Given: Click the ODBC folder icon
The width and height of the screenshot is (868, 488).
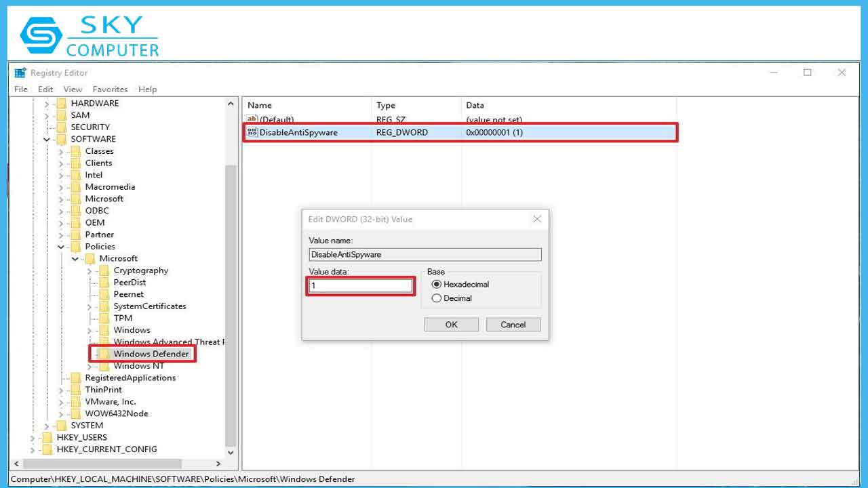Looking at the screenshot, I should point(76,211).
